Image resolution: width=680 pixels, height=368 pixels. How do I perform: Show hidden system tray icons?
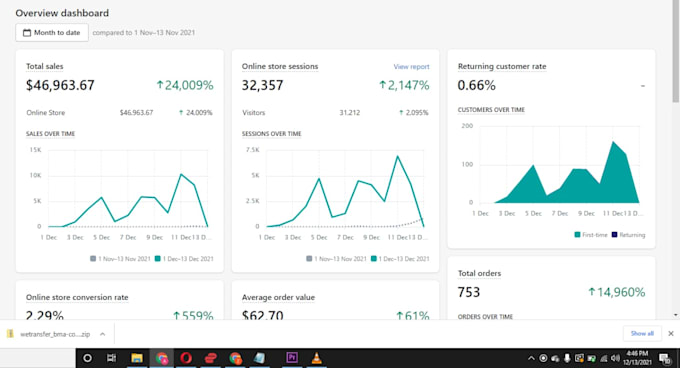pyautogui.click(x=531, y=358)
